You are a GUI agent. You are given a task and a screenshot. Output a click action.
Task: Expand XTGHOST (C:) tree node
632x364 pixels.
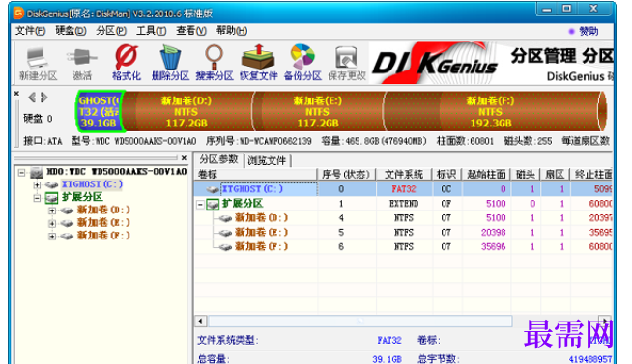pyautogui.click(x=37, y=184)
